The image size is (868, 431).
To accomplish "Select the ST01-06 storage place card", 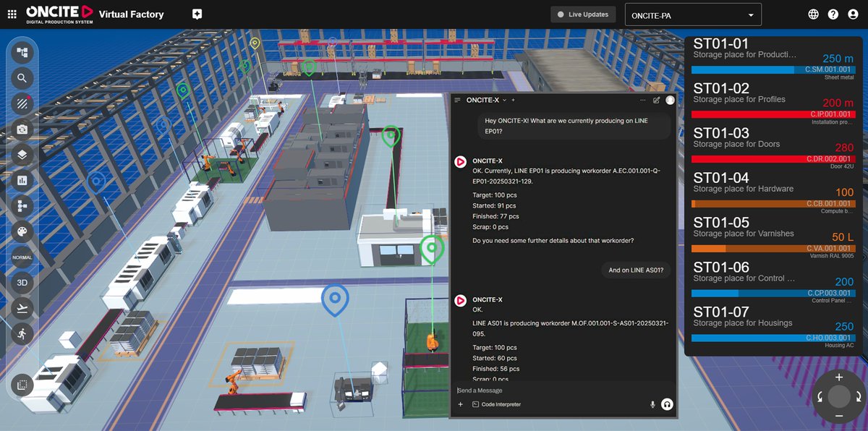I will tap(773, 283).
